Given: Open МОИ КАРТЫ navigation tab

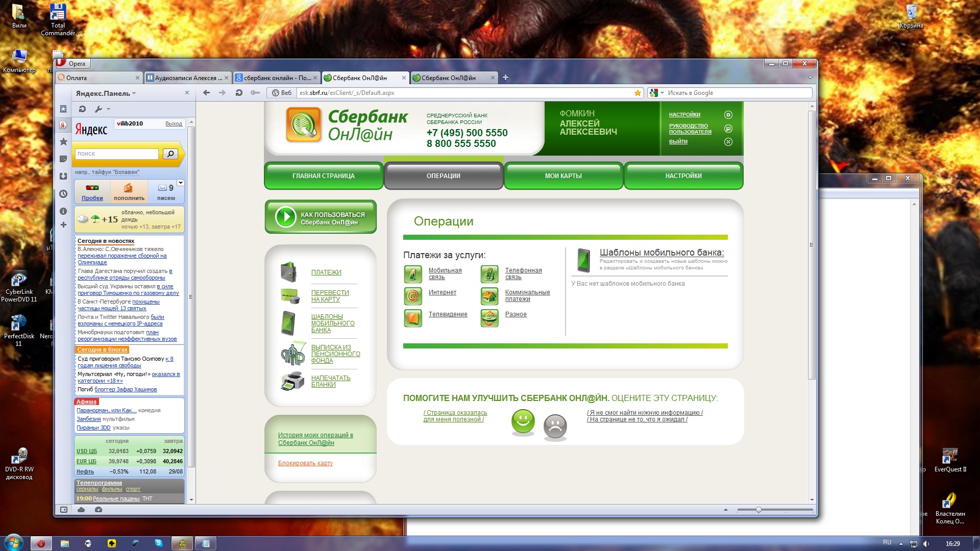Looking at the screenshot, I should [x=563, y=176].
